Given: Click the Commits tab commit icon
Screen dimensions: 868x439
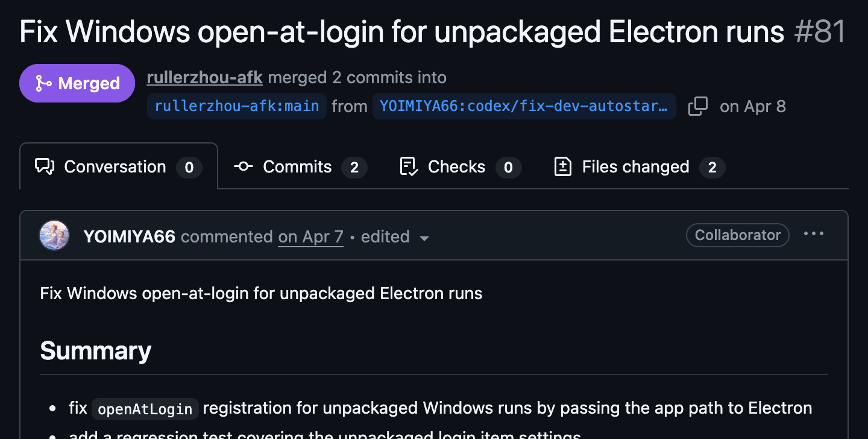Looking at the screenshot, I should [243, 166].
